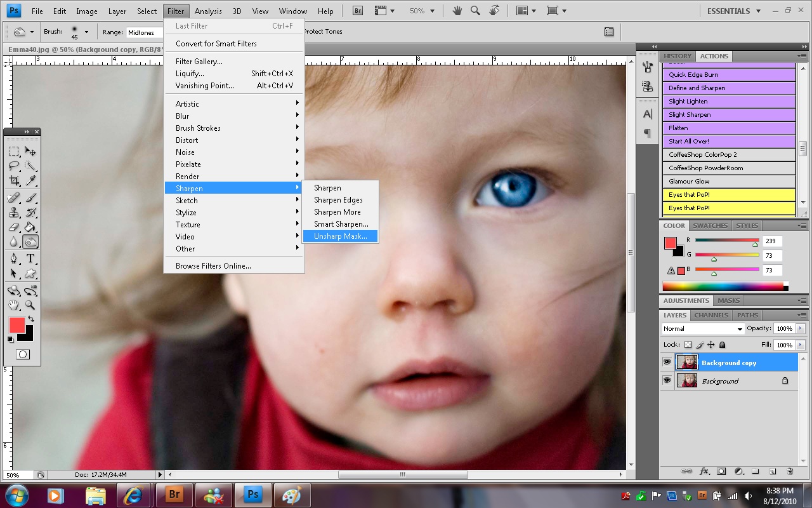Screen dimensions: 812x508
Task: Open the blend mode dropdown set to Normal
Action: (x=703, y=328)
